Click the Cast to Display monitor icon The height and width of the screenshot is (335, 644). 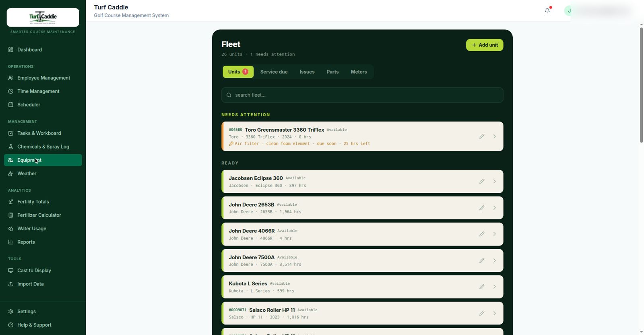(x=11, y=271)
